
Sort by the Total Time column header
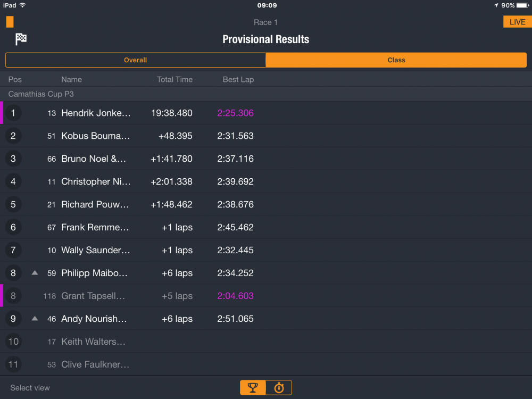[x=174, y=79]
